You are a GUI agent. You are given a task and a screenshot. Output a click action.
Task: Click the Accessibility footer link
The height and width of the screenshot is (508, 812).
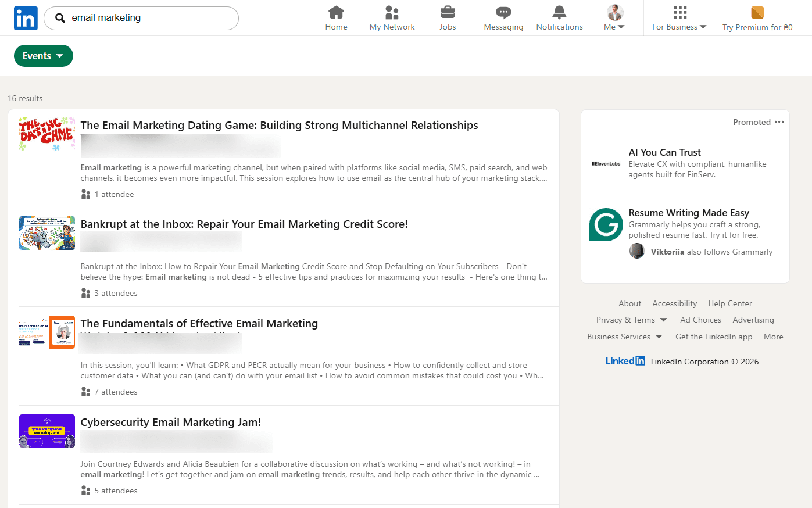point(674,303)
